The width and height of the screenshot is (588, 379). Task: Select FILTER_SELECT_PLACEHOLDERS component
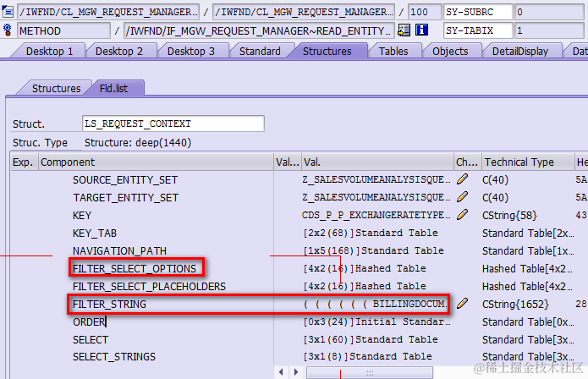(x=149, y=287)
